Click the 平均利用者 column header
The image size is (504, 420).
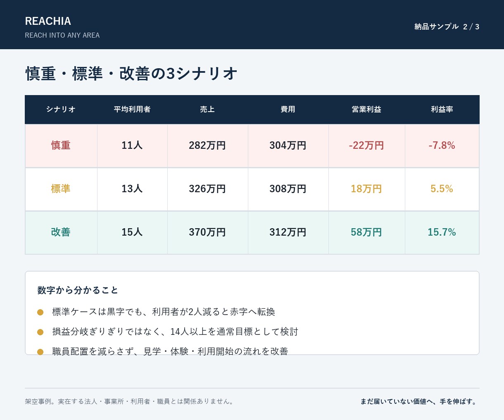click(132, 110)
